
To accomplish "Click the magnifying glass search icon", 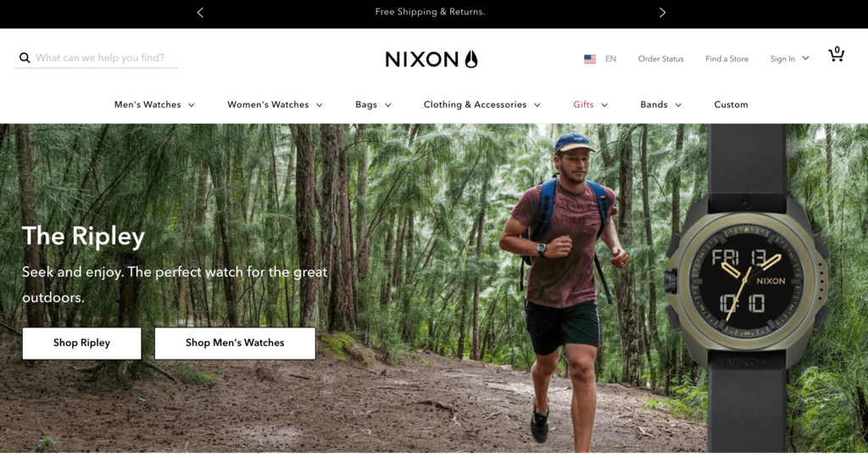I will (25, 58).
